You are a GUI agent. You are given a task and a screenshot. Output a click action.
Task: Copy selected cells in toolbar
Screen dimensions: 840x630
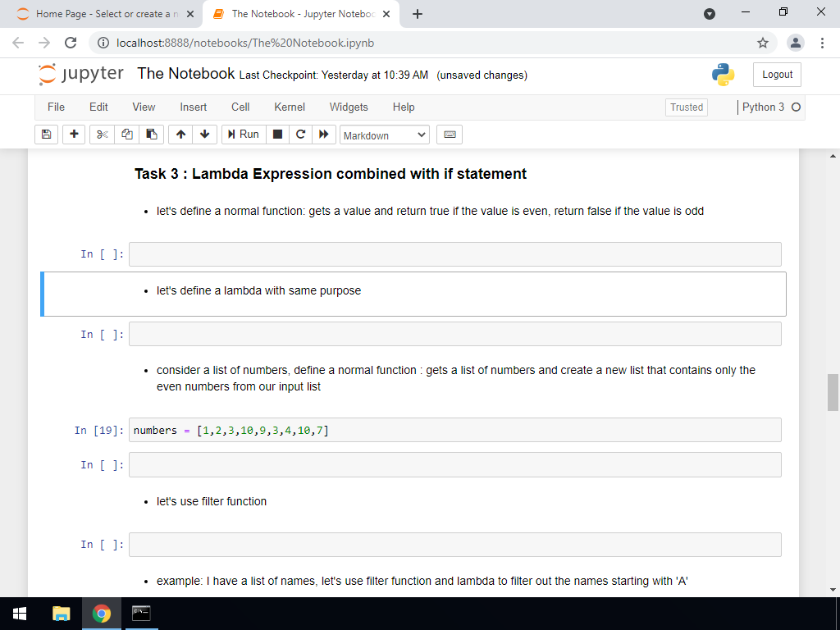coord(127,135)
